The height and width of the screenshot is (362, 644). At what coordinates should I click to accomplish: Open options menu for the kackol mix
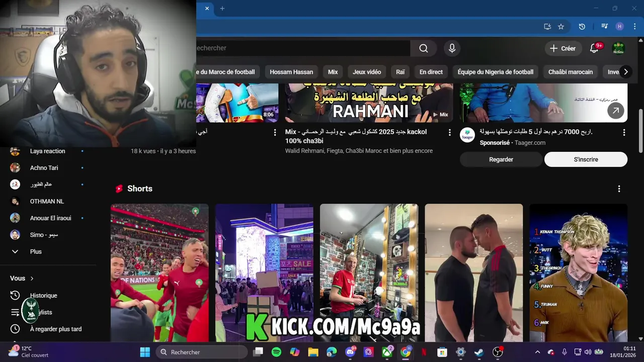(450, 132)
